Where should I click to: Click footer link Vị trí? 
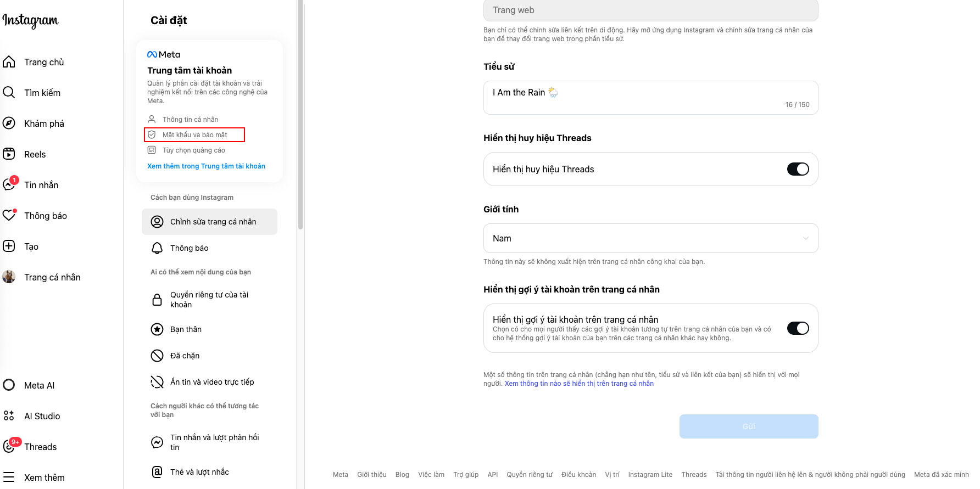[612, 475]
